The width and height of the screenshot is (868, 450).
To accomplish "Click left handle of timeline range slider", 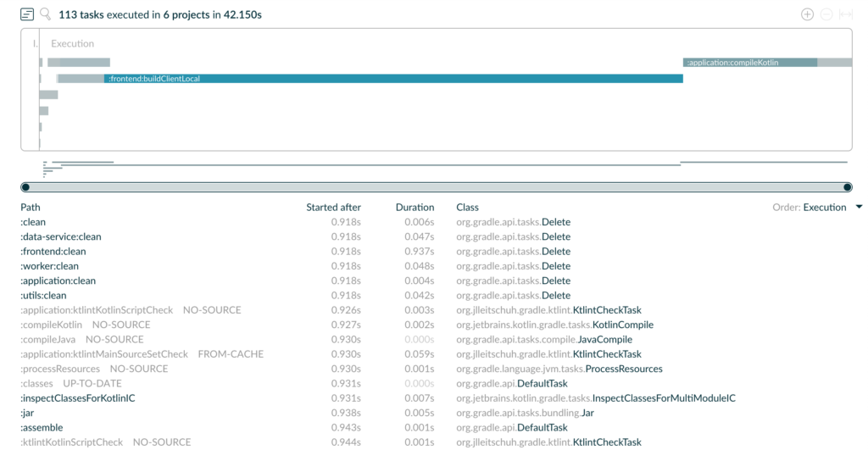I will (25, 187).
